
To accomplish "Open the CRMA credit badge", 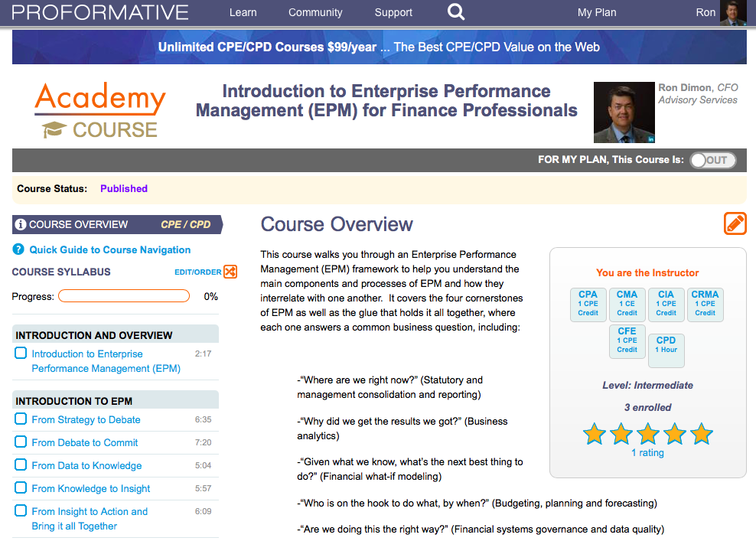I will [705, 305].
